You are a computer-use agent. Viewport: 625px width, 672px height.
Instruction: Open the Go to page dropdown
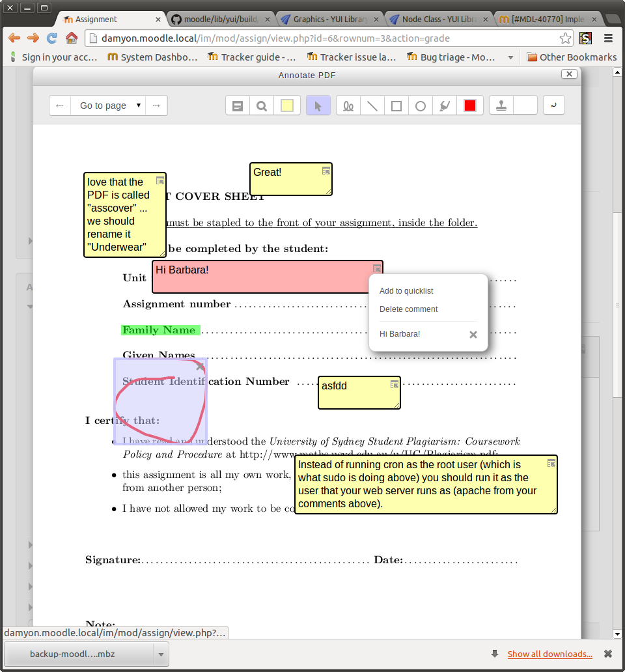tap(108, 105)
